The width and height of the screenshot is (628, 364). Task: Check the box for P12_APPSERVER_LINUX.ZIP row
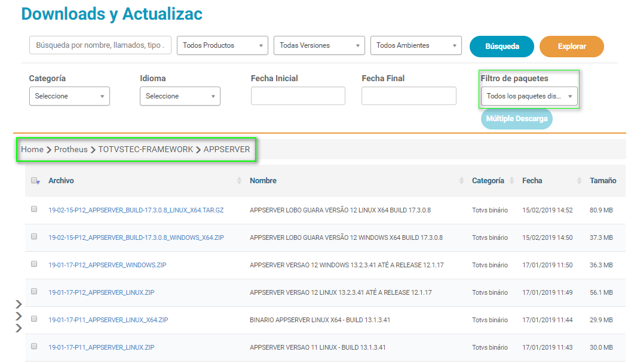pyautogui.click(x=34, y=291)
